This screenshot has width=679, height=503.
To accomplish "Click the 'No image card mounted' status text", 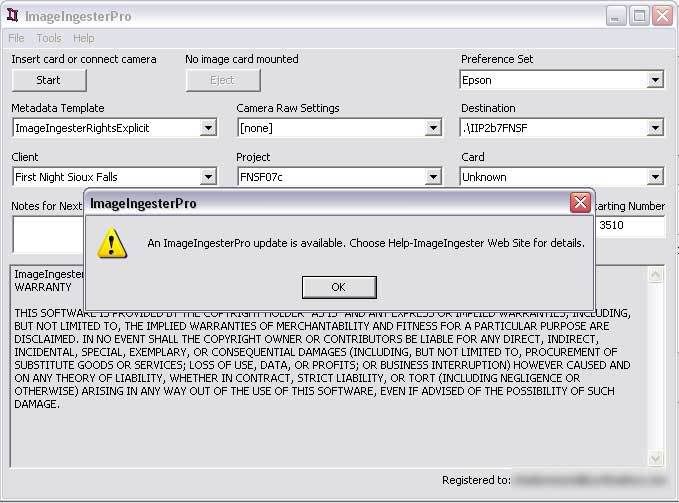I will click(242, 59).
